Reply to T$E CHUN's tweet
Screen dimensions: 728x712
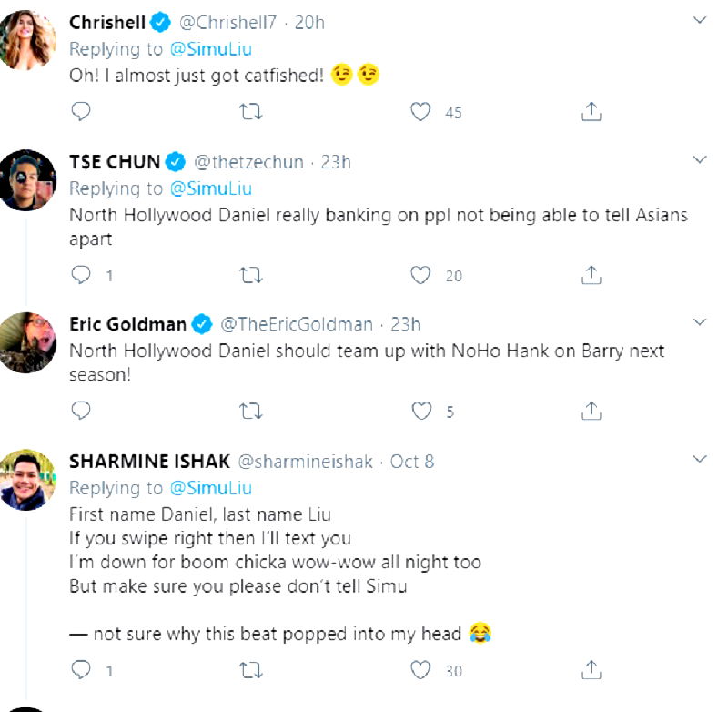point(81,274)
